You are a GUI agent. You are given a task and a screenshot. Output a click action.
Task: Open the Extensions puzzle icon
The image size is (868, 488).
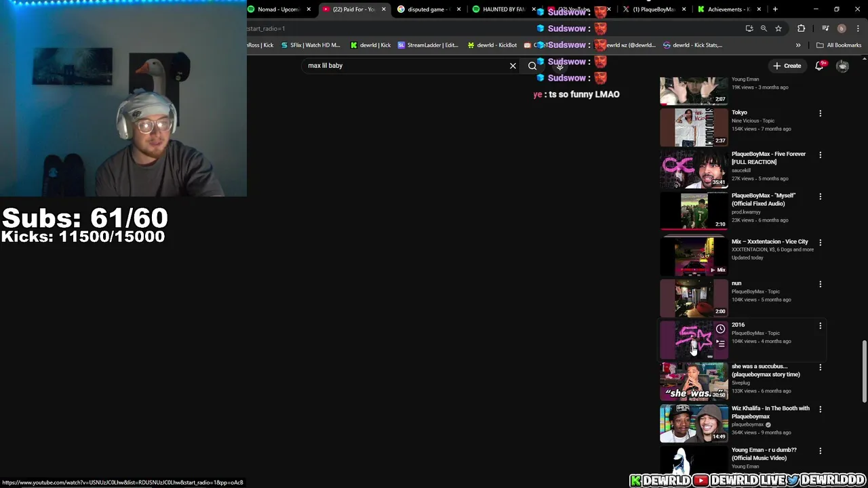802,28
